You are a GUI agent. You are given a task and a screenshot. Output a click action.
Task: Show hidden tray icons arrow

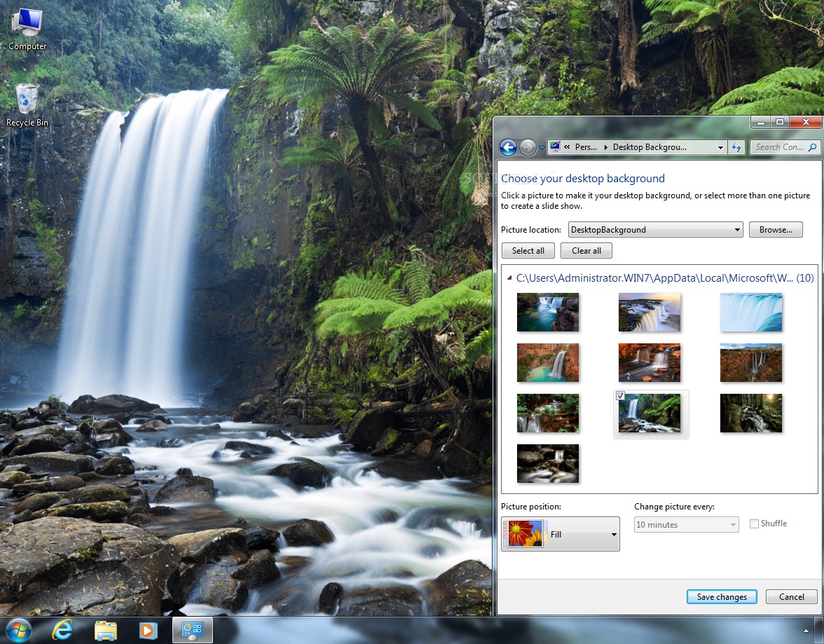806,630
